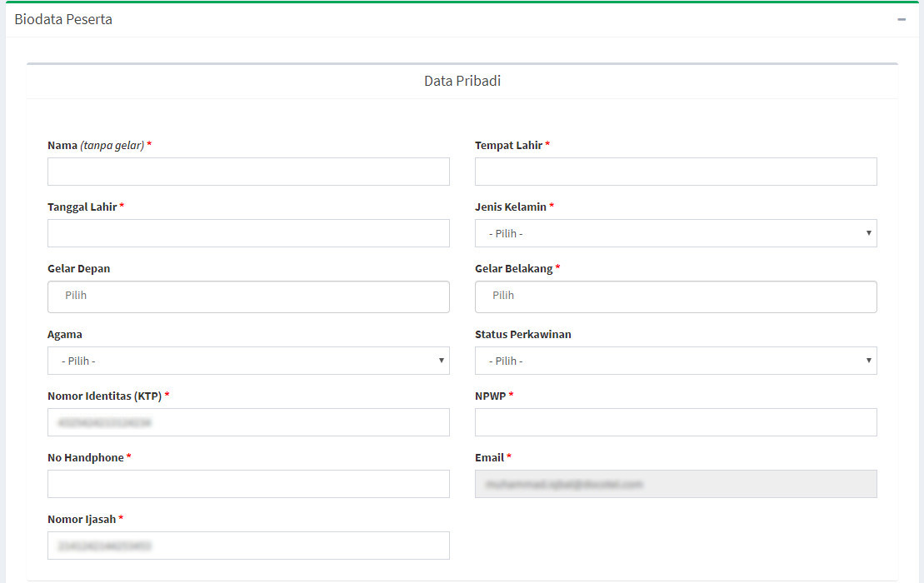
Task: Click the greyed-out Email field
Action: point(675,484)
